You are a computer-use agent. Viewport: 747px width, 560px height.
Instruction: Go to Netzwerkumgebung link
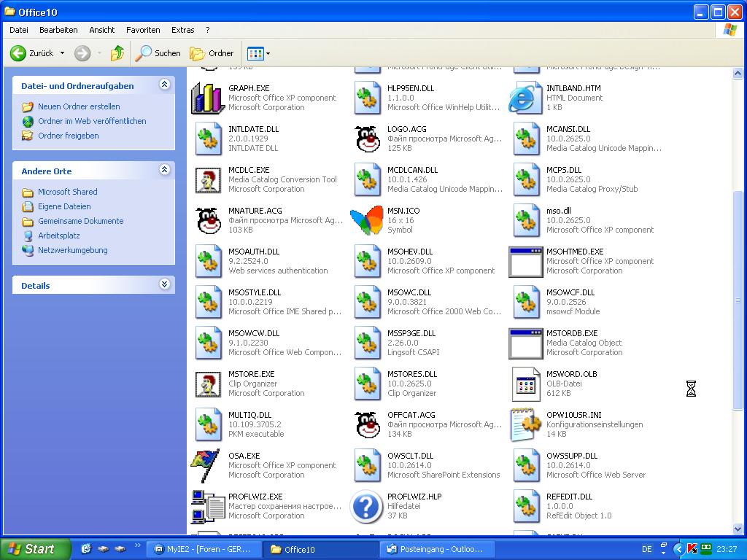[x=73, y=251]
